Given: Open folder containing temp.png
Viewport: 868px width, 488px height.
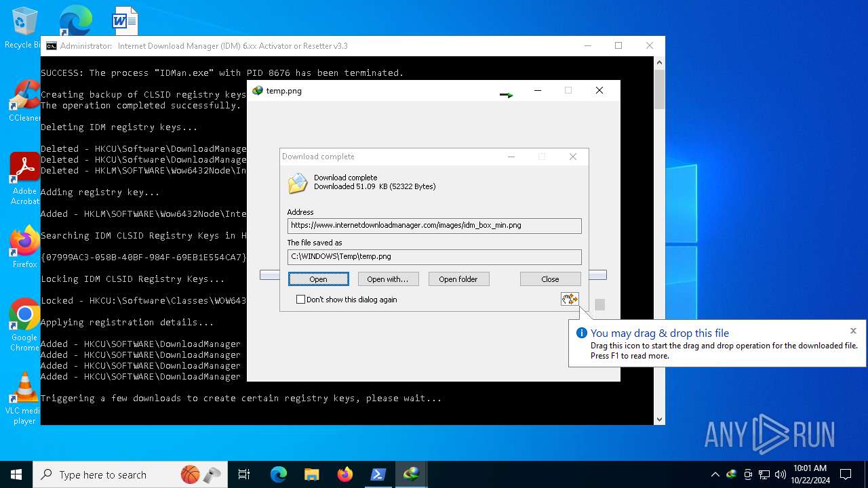Looking at the screenshot, I should pos(458,279).
